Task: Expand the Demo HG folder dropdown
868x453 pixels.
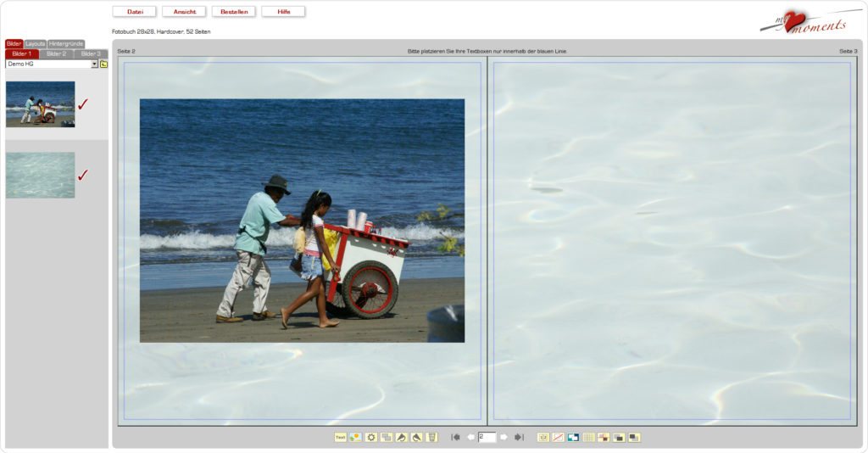Action: [x=95, y=64]
